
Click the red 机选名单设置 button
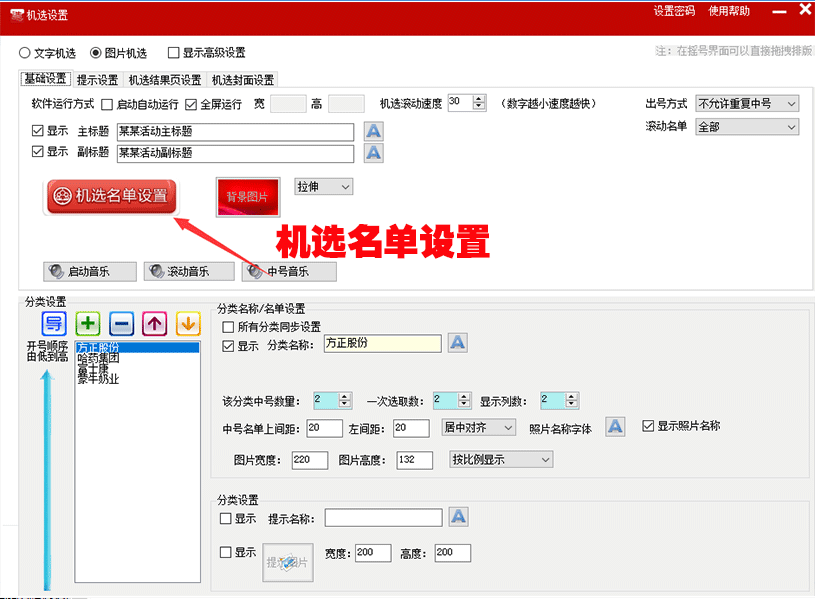click(110, 196)
